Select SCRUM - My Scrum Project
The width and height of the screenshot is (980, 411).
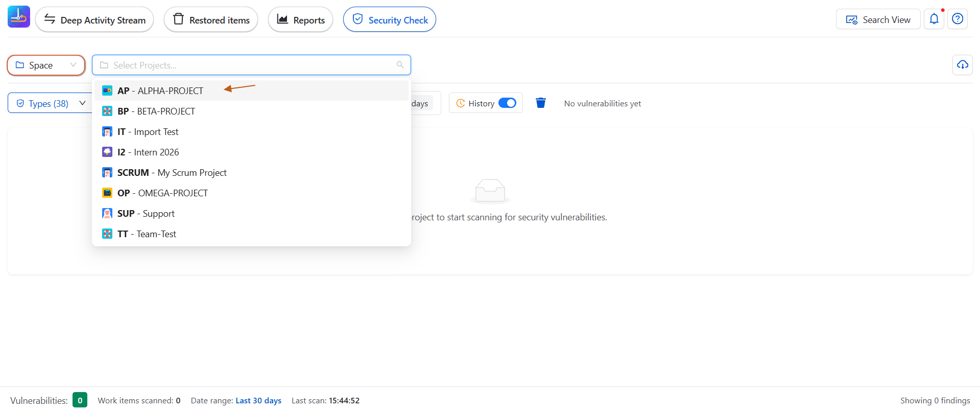[x=251, y=172]
